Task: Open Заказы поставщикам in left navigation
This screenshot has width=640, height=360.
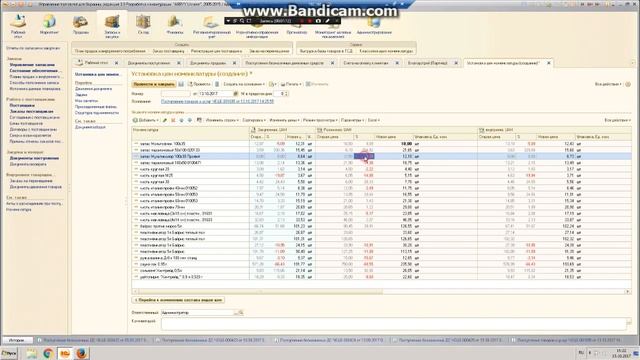Action: (31, 111)
